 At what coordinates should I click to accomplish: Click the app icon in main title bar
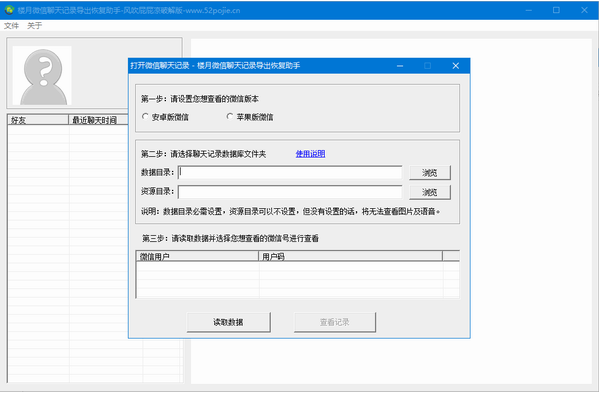coord(9,10)
